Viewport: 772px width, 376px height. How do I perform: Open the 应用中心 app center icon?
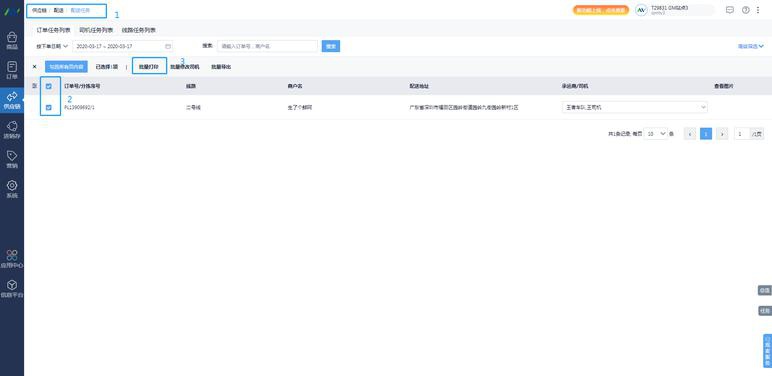click(x=12, y=258)
